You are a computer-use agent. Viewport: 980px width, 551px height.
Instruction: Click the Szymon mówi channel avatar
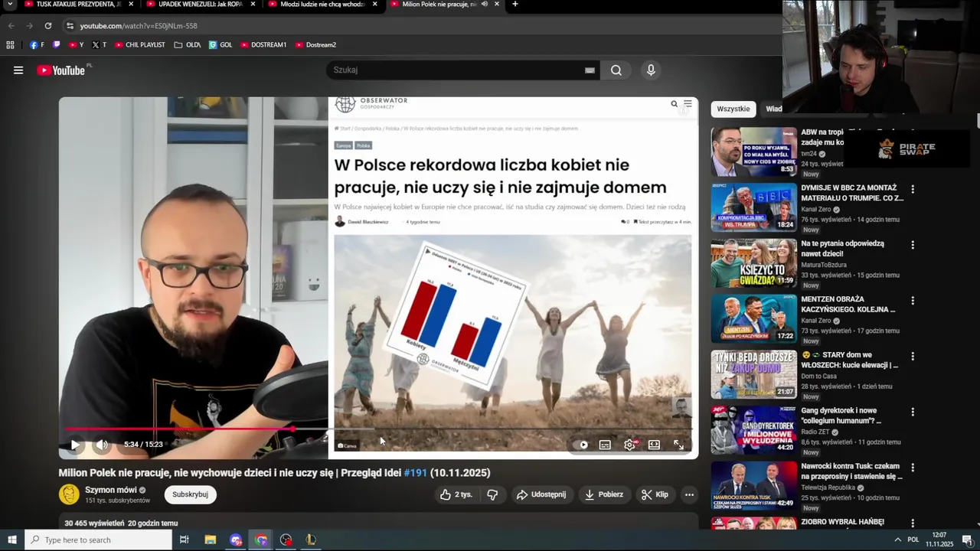tap(69, 494)
